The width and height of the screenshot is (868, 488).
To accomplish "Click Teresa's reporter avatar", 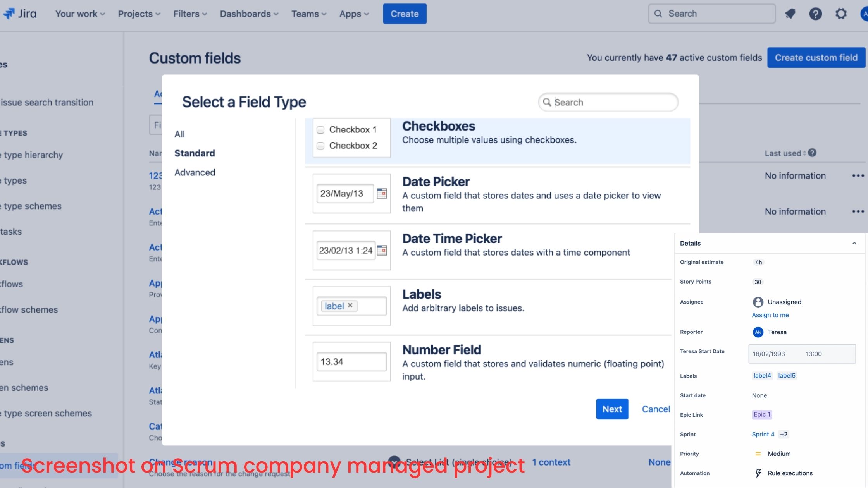I will 758,332.
